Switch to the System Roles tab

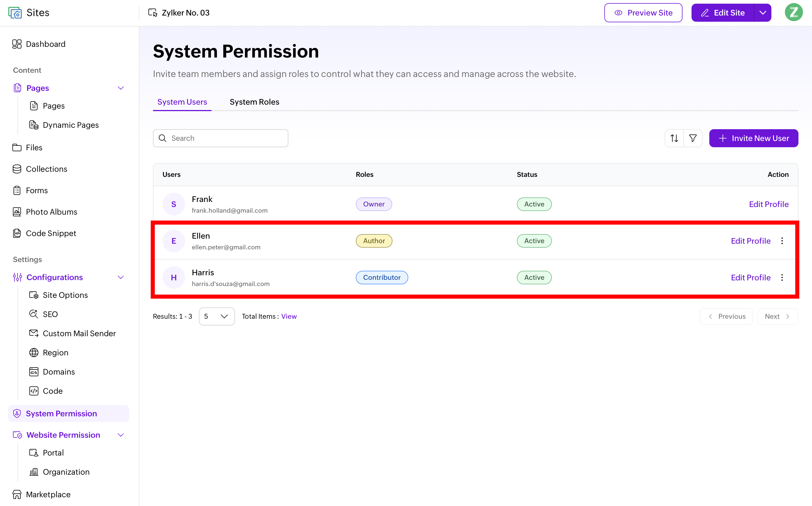tap(254, 102)
